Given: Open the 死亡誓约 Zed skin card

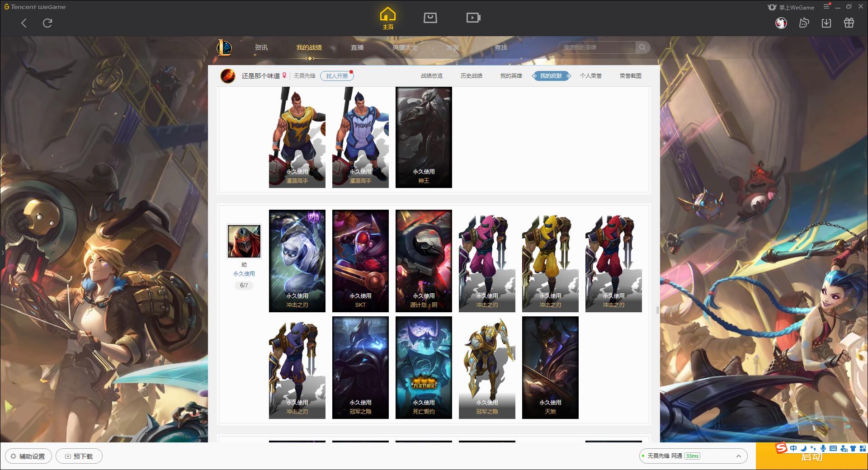Looking at the screenshot, I should click(424, 367).
